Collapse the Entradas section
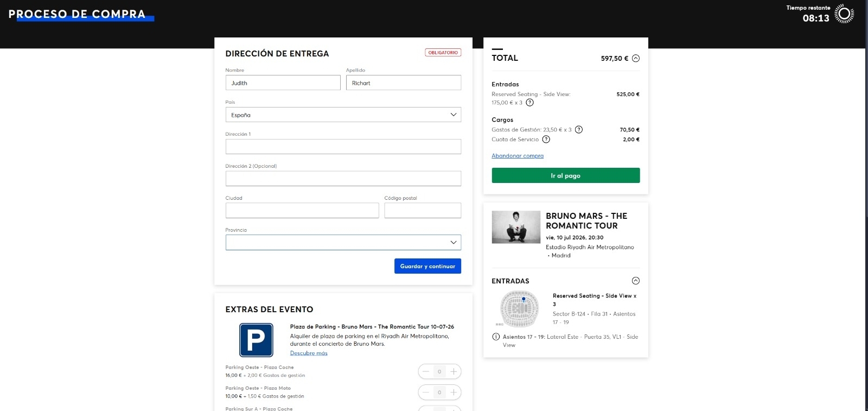This screenshot has width=868, height=411. (636, 281)
